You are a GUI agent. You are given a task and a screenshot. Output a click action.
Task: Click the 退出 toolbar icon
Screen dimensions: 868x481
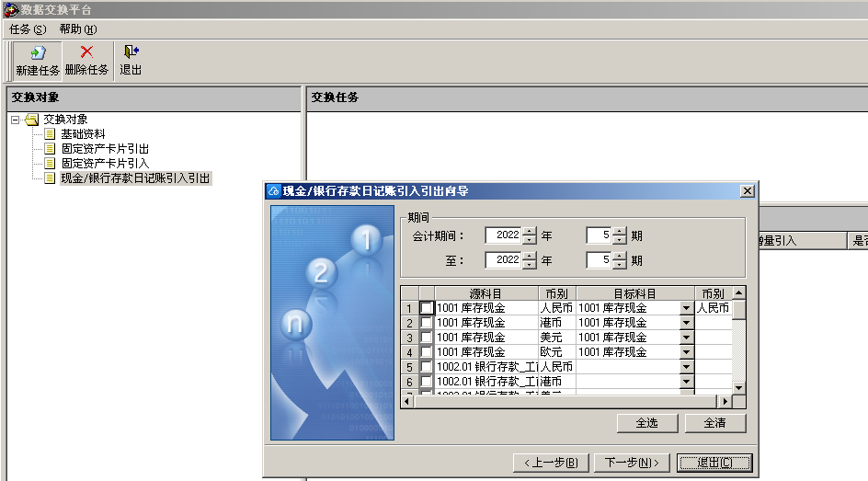tap(131, 53)
